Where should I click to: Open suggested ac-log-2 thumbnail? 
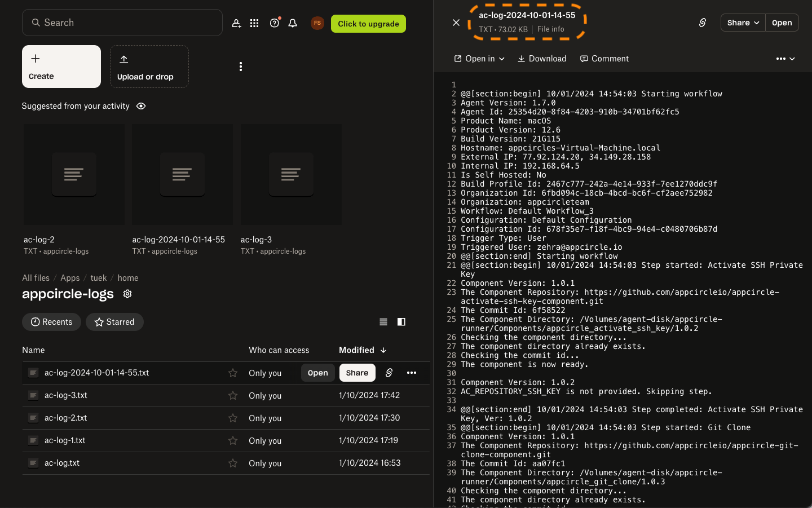pos(74,175)
